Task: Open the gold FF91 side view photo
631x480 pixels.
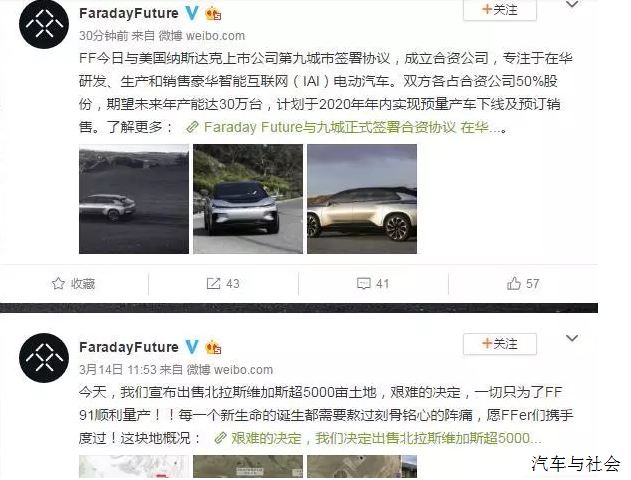Action: (362, 199)
